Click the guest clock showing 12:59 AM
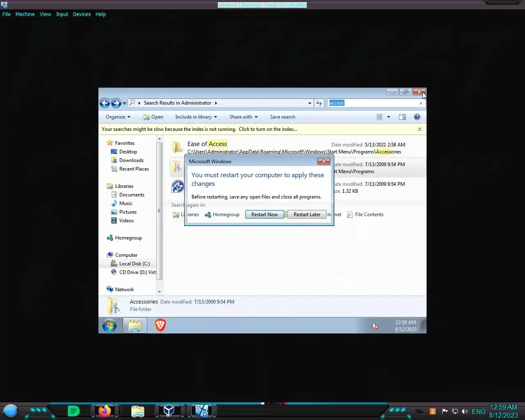Screen dimensions: 525x420 (x=406, y=326)
